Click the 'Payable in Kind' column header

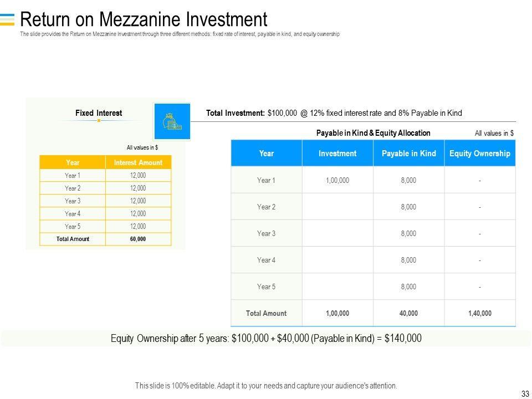point(409,154)
